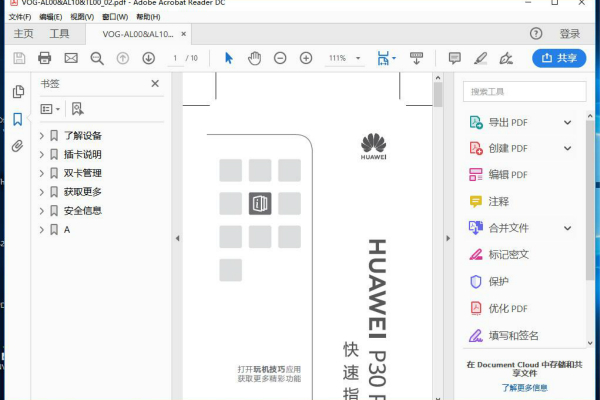Screen dimensions: 600x400
Task: Go to next page arrow
Action: pos(148,58)
